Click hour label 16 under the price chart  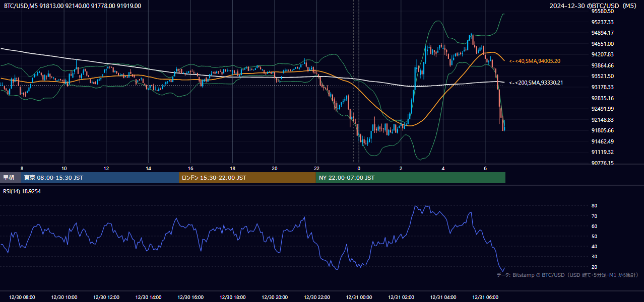[190, 168]
